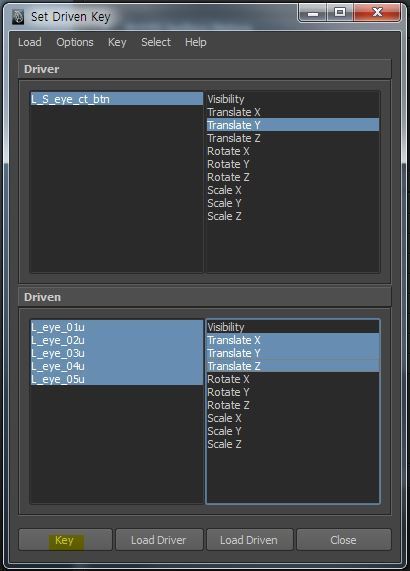Image resolution: width=410 pixels, height=571 pixels.
Task: Select driven object L_eye_01u
Action: click(117, 327)
